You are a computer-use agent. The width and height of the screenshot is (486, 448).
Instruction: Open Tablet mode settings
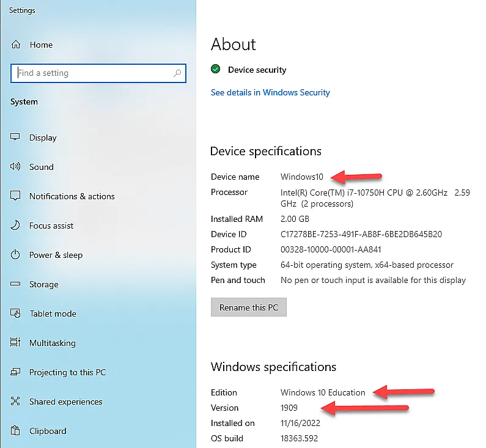[x=53, y=314]
